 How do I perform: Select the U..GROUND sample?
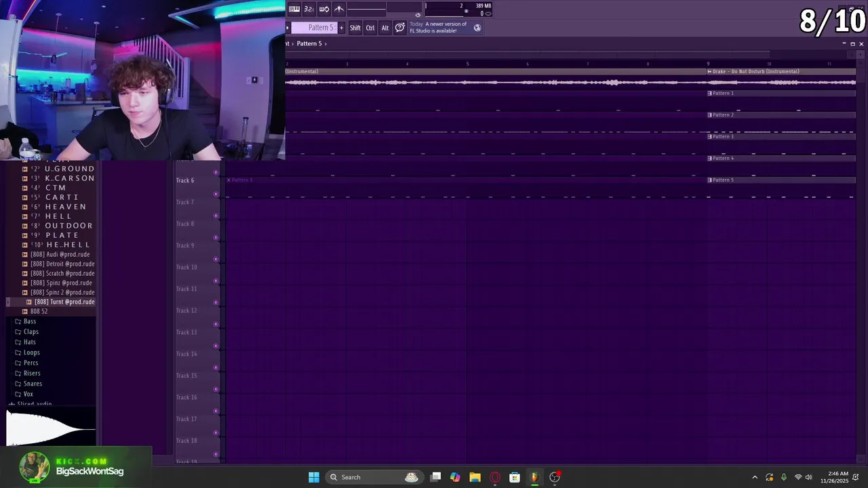click(59, 169)
